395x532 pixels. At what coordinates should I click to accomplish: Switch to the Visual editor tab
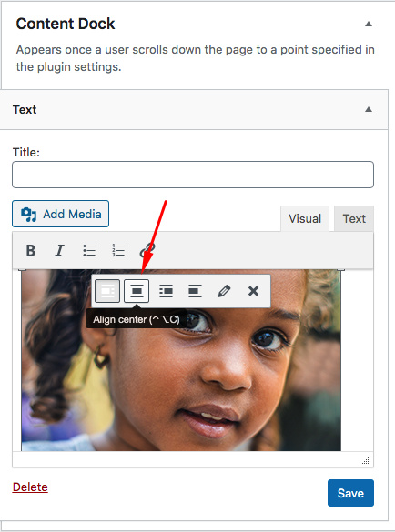point(305,219)
